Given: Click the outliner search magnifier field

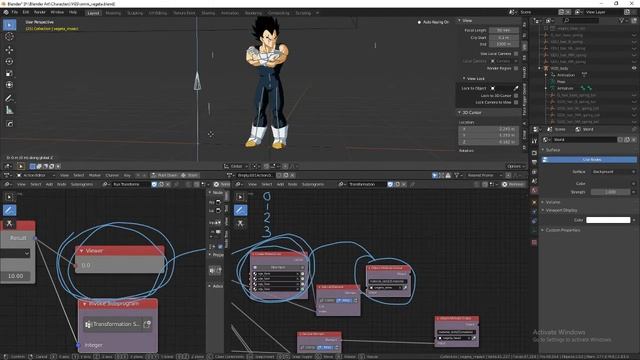Looking at the screenshot, I should 581,20.
